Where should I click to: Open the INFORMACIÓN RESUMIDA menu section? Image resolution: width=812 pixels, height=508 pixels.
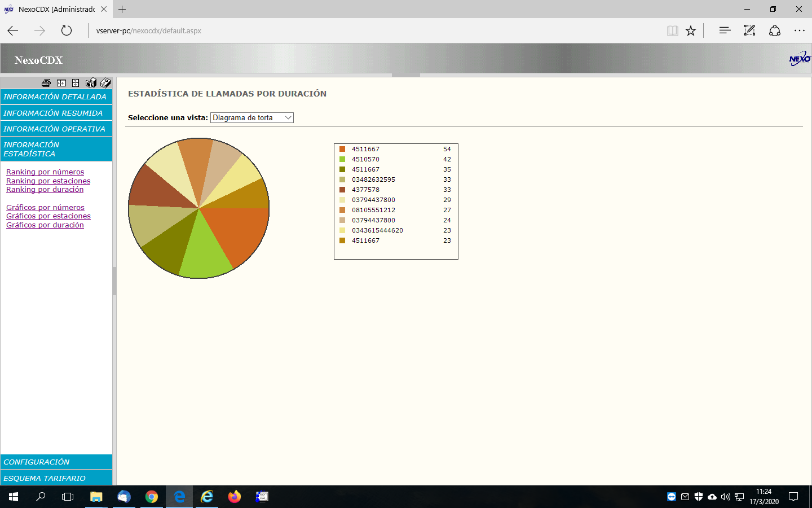tap(56, 113)
